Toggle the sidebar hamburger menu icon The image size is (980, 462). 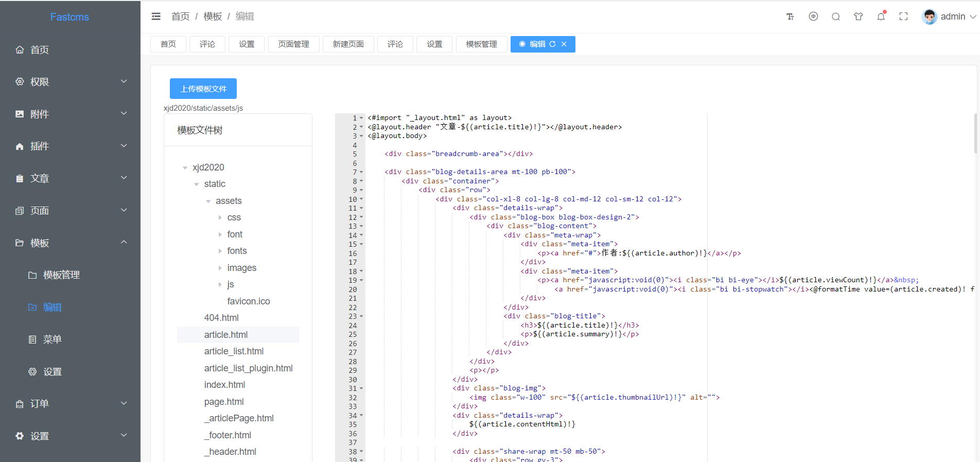156,16
